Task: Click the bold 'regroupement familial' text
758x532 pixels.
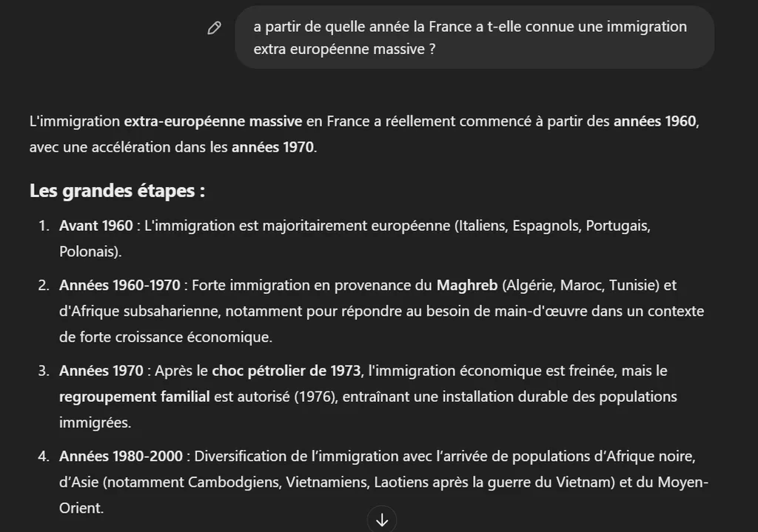Action: pos(135,397)
